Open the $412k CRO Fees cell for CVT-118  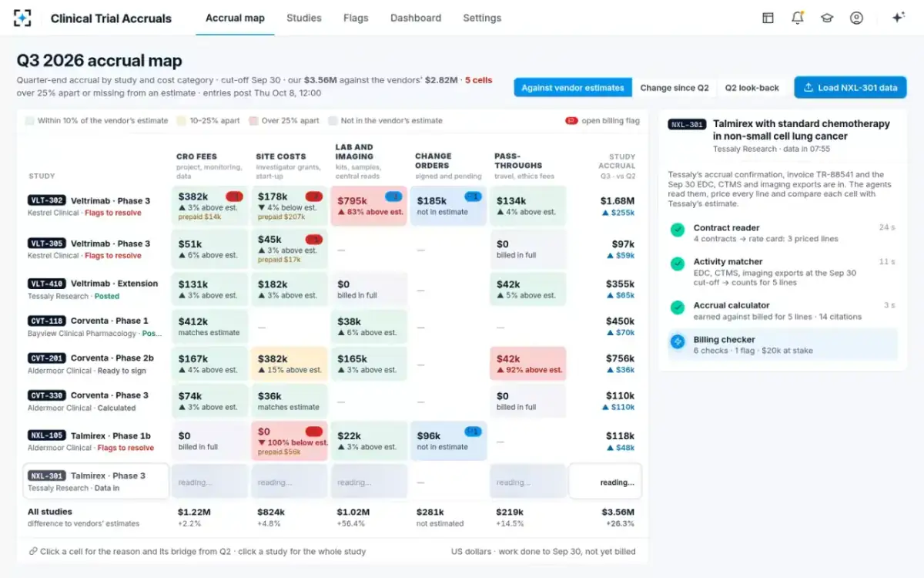click(209, 326)
